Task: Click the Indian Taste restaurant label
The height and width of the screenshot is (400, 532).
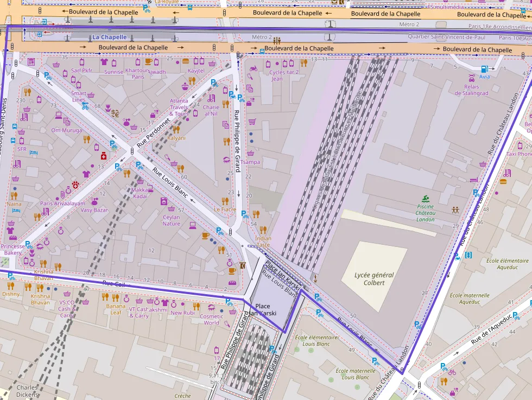Action: click(263, 242)
